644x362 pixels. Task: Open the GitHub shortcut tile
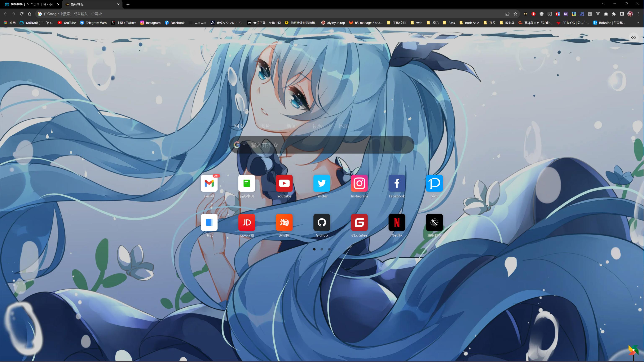click(x=322, y=222)
